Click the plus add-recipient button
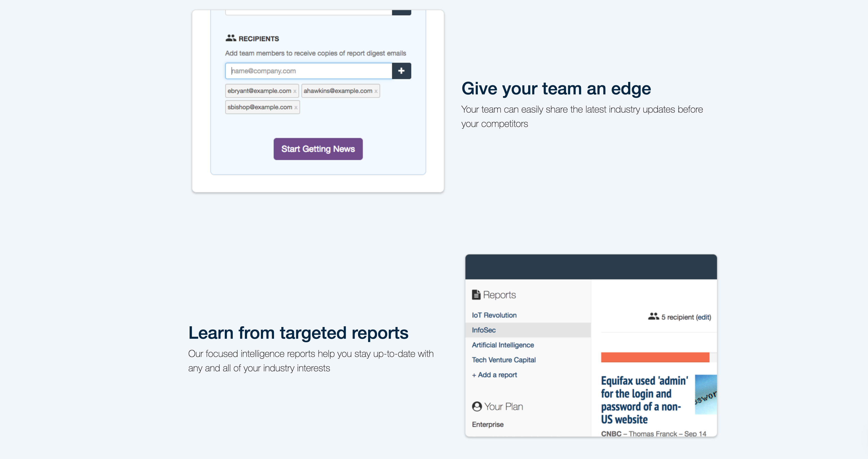 (401, 71)
